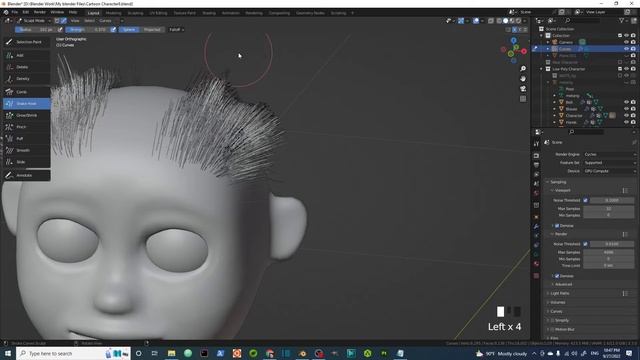Click the Windows Start button

coord(8,353)
